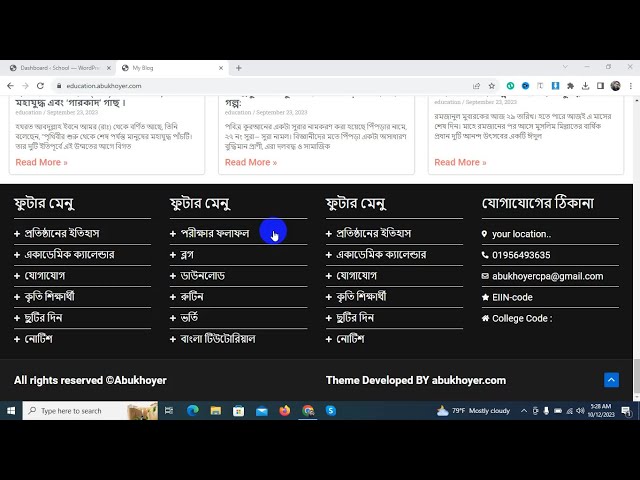Viewport: 640px width, 480px height.
Task: Click the blue scroll-to-top arrow button
Action: click(611, 380)
